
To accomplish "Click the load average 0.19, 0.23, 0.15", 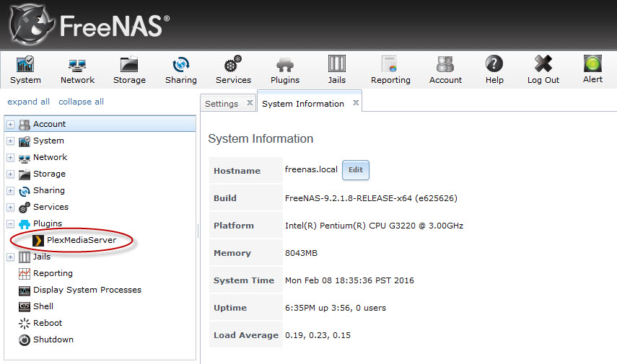I will (x=318, y=335).
